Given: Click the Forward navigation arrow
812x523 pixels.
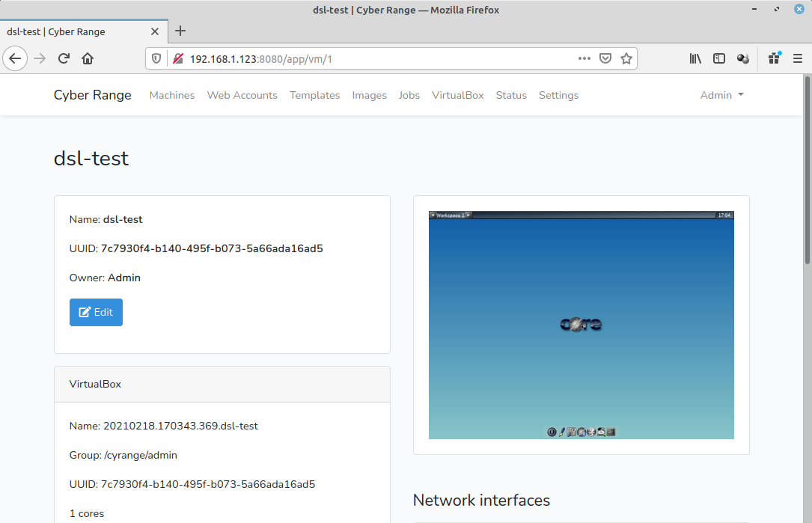Looking at the screenshot, I should click(40, 58).
